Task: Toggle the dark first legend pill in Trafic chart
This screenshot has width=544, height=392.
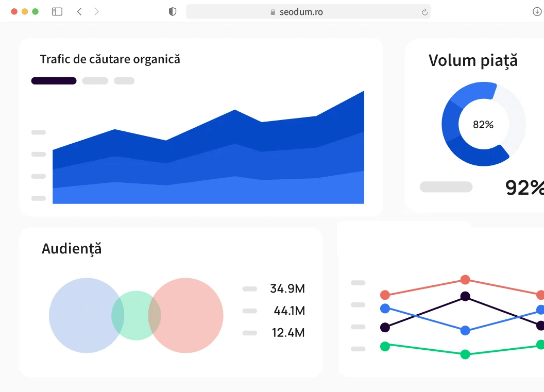Action: 54,80
